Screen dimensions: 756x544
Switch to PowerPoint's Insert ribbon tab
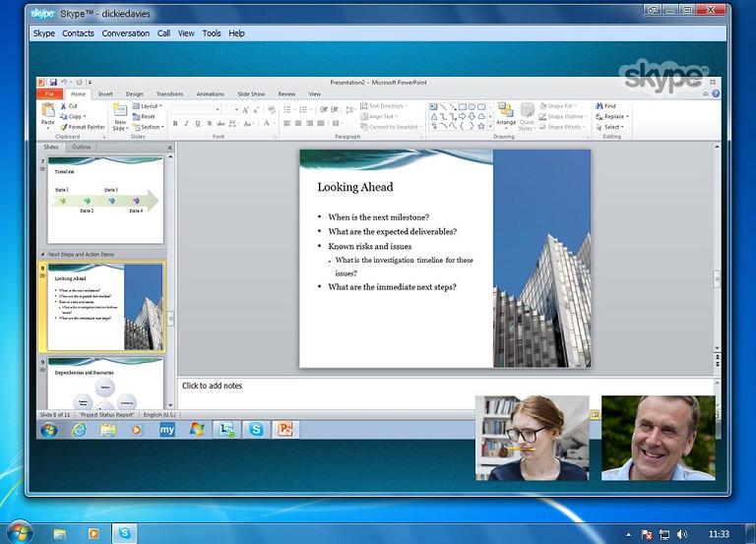pos(105,94)
